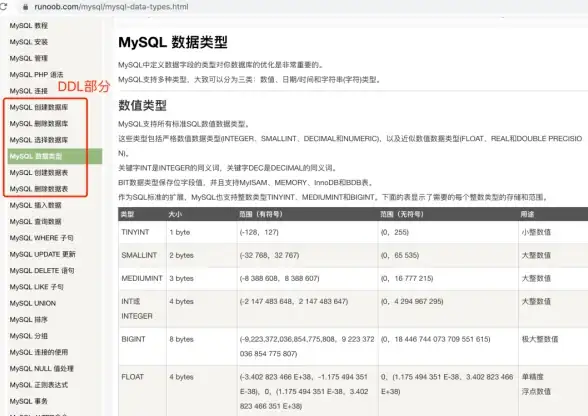Open the MySQL 连接 sidebar link
588x416 pixels.
point(28,91)
